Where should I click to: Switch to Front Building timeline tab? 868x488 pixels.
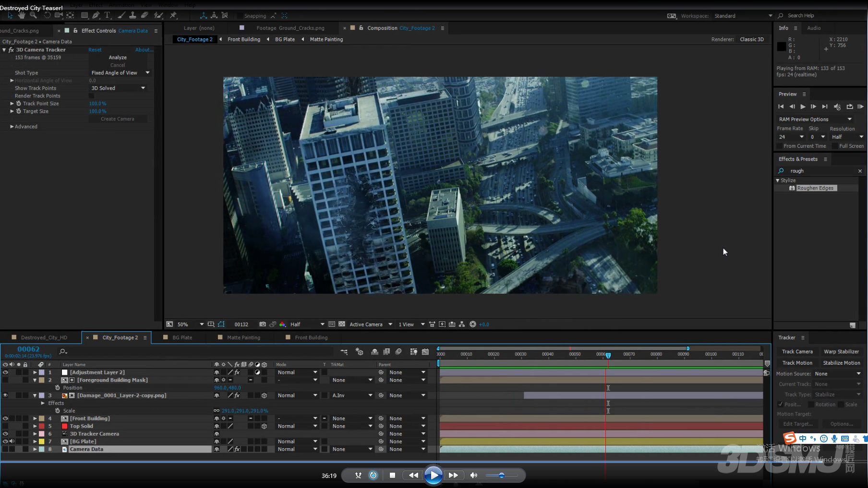pyautogui.click(x=311, y=337)
